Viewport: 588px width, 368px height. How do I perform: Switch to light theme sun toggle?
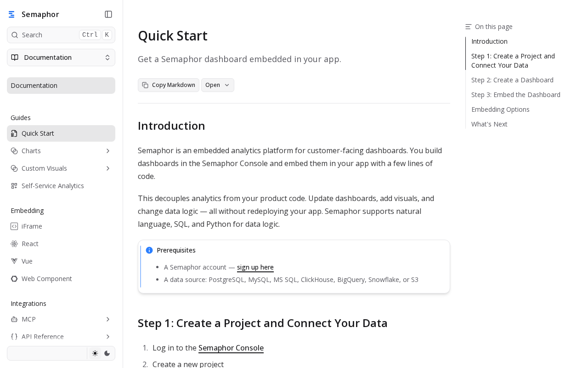coord(95,353)
